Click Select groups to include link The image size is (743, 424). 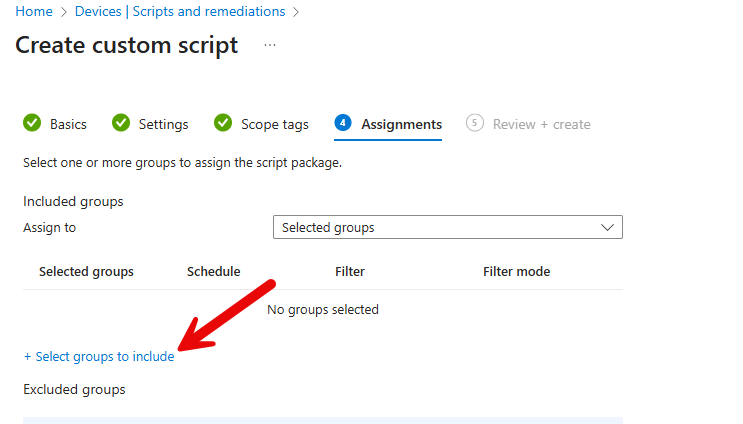99,356
